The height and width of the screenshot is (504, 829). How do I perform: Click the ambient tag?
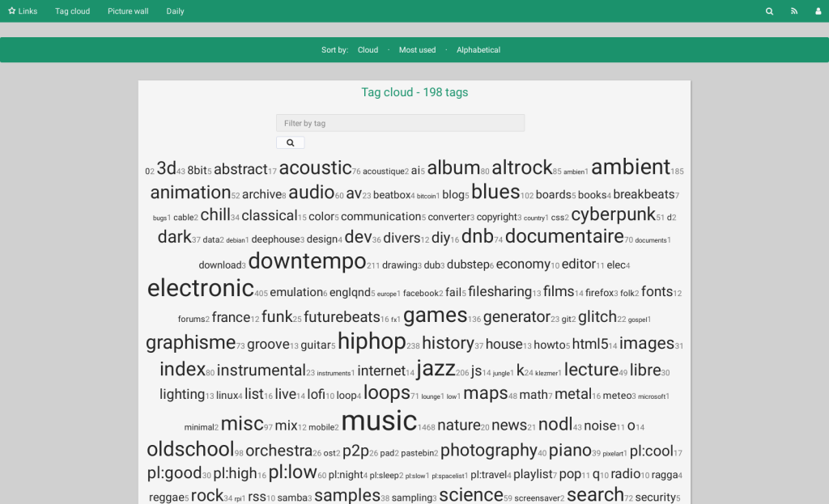coord(631,167)
